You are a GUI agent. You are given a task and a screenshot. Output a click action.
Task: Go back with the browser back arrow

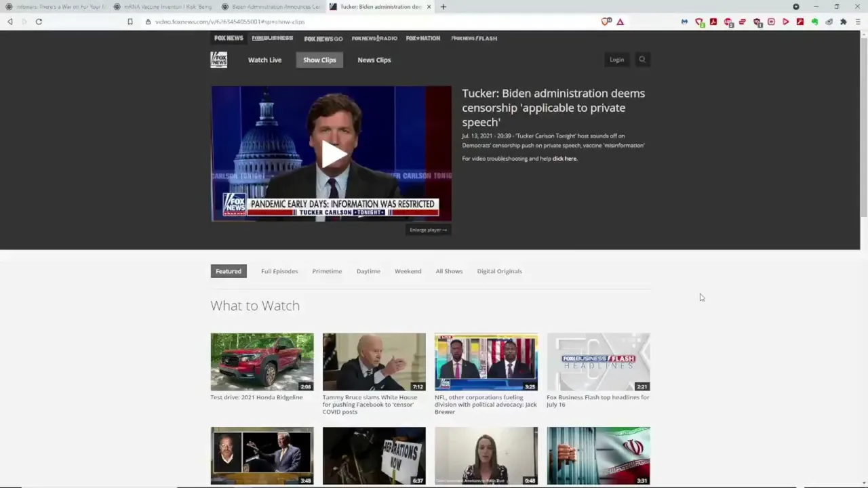click(10, 22)
